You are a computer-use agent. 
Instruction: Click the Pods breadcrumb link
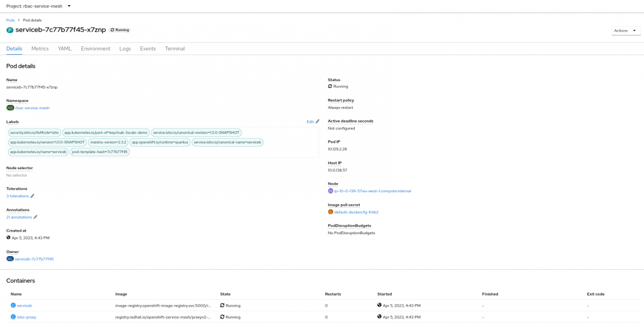point(10,20)
